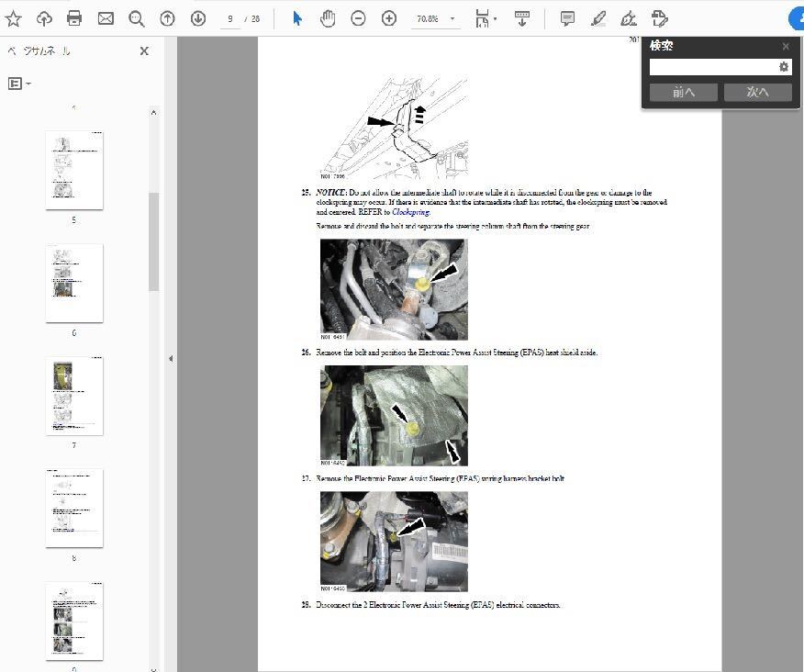Click the 70.8% zoom level field

427,19
